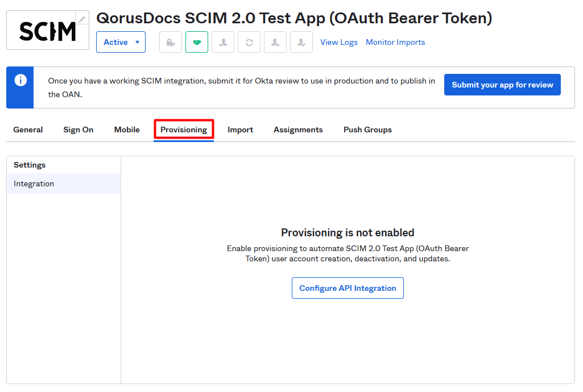Click the SCIM logo thumbnail
Screen dimensions: 583x392
(x=48, y=31)
